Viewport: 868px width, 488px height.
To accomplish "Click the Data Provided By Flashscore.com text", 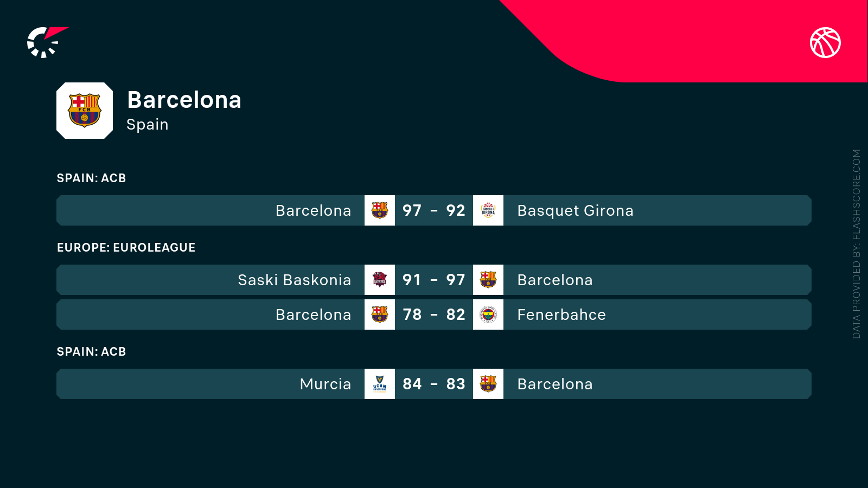I will 857,244.
